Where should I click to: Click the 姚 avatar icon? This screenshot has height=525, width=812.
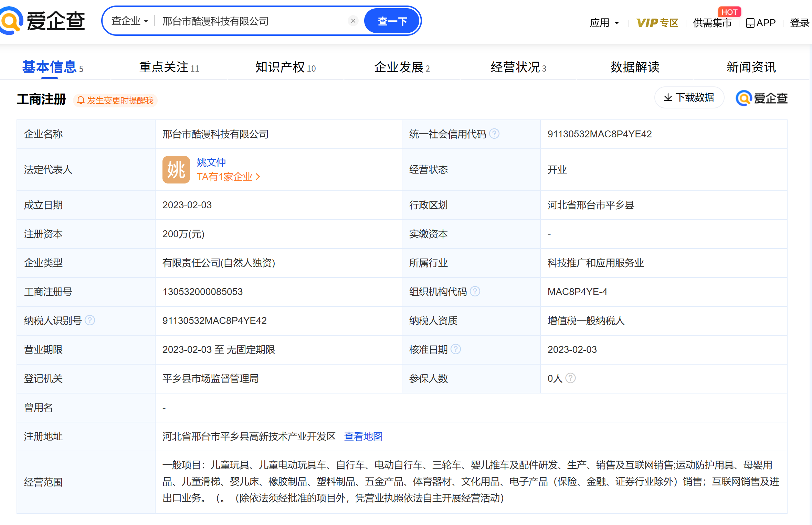(x=176, y=169)
